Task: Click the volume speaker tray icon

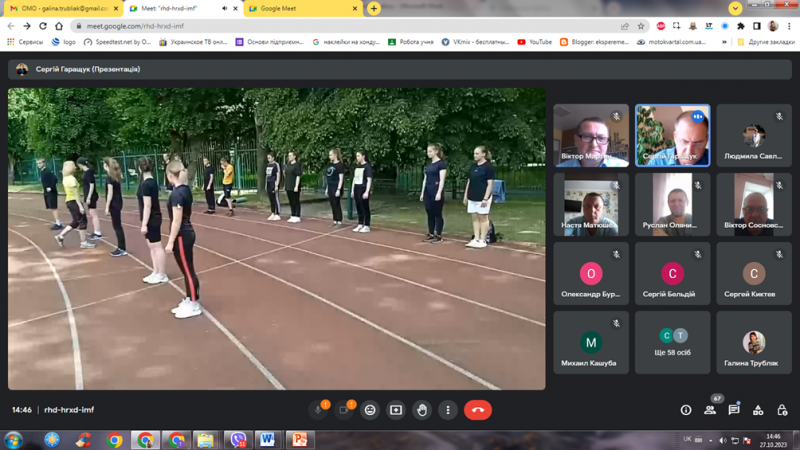Action: (722, 440)
